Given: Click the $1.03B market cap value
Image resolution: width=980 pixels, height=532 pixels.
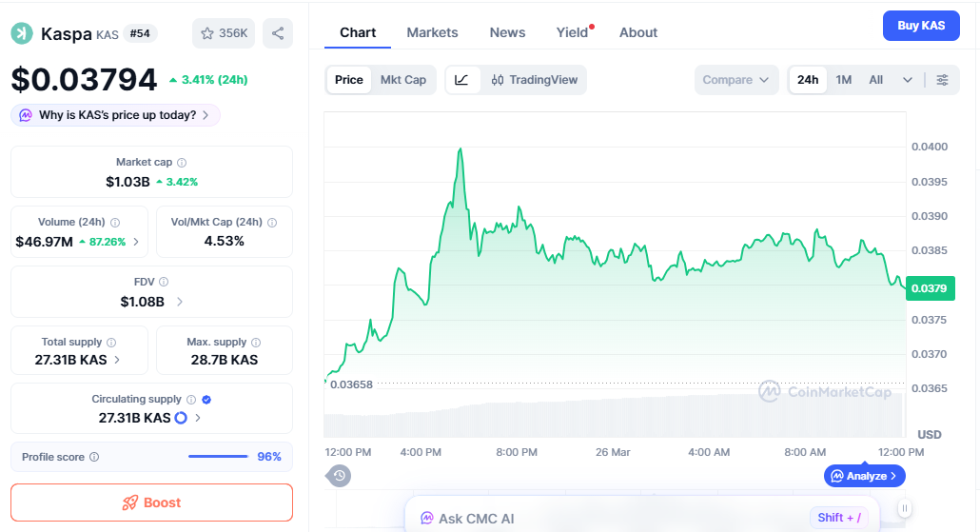Looking at the screenshot, I should pyautogui.click(x=127, y=182).
